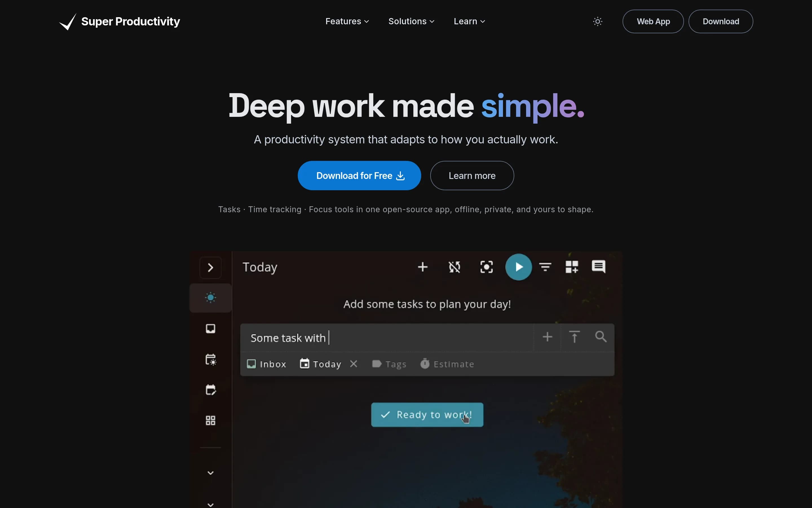Select the Today sun icon in sidebar
812x508 pixels.
210,298
